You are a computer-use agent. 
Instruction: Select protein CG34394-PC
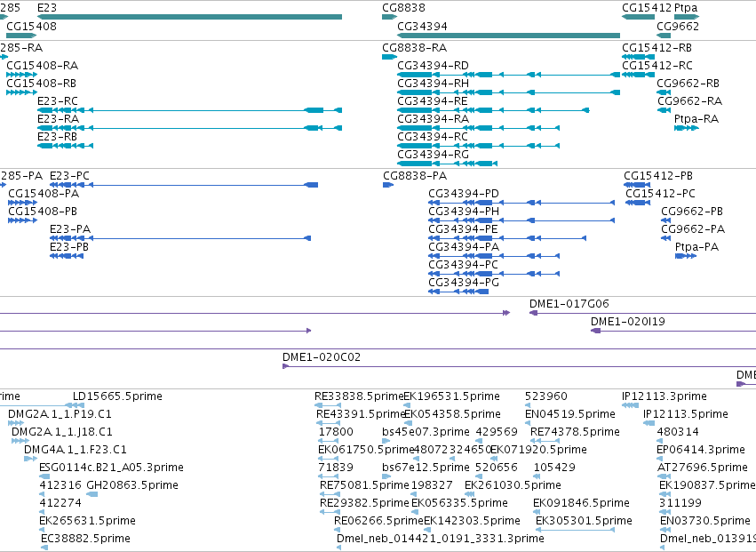tap(494, 274)
